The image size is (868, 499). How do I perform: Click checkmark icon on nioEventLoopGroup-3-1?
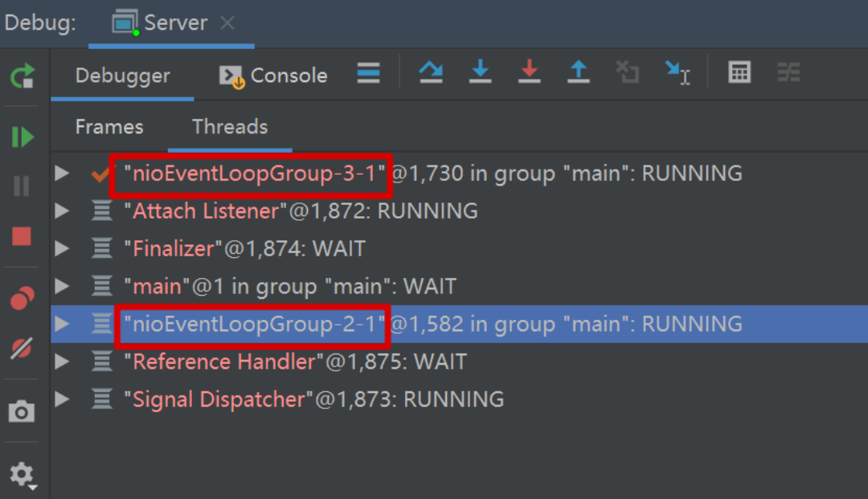click(x=100, y=174)
